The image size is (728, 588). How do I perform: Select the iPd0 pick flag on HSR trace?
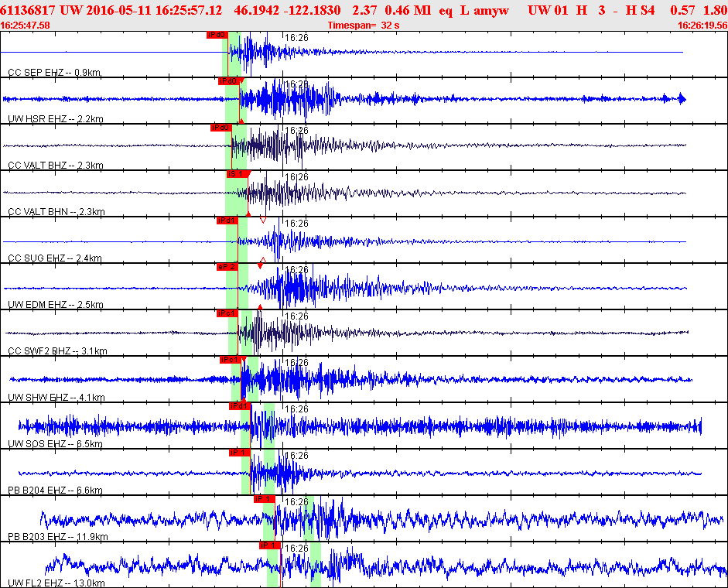point(228,81)
